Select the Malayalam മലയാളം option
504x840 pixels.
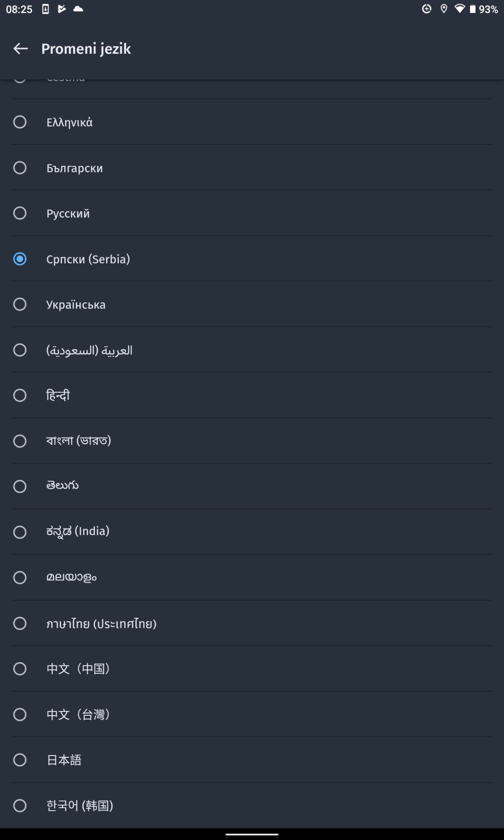(20, 577)
